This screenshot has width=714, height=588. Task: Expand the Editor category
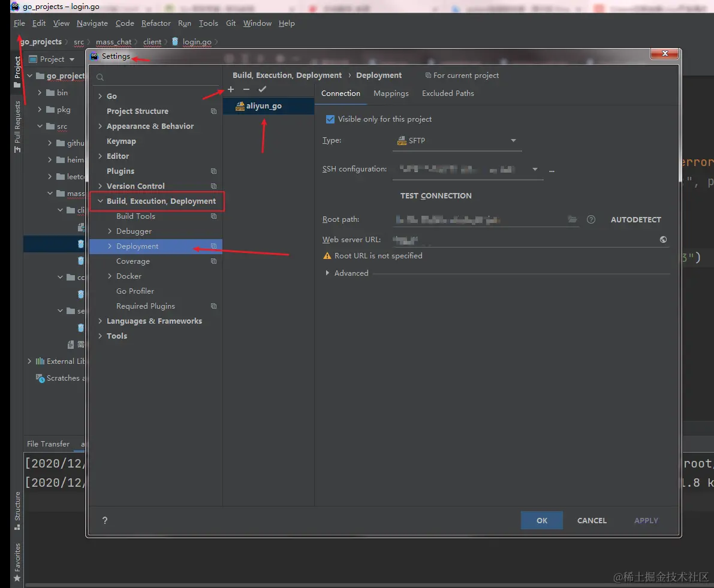point(100,156)
